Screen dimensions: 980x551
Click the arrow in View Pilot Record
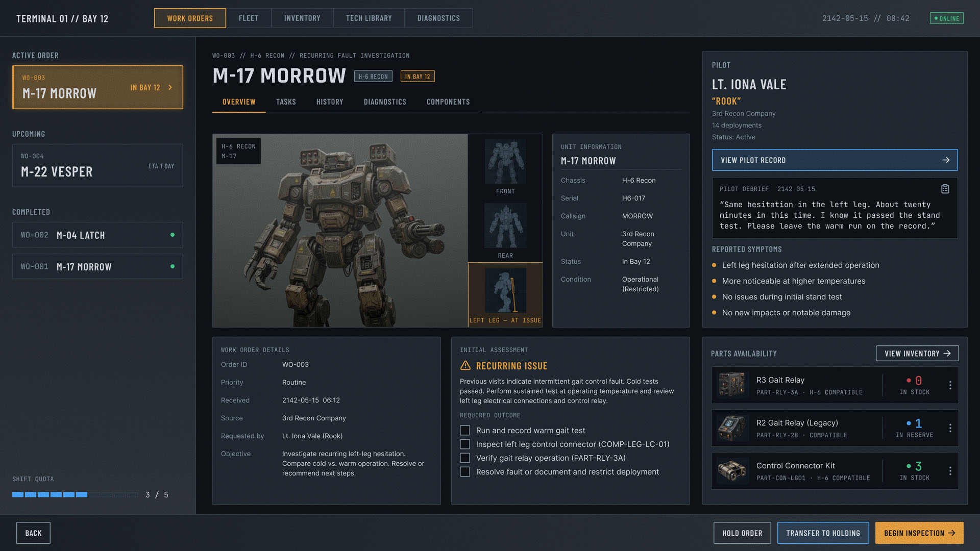tap(946, 160)
